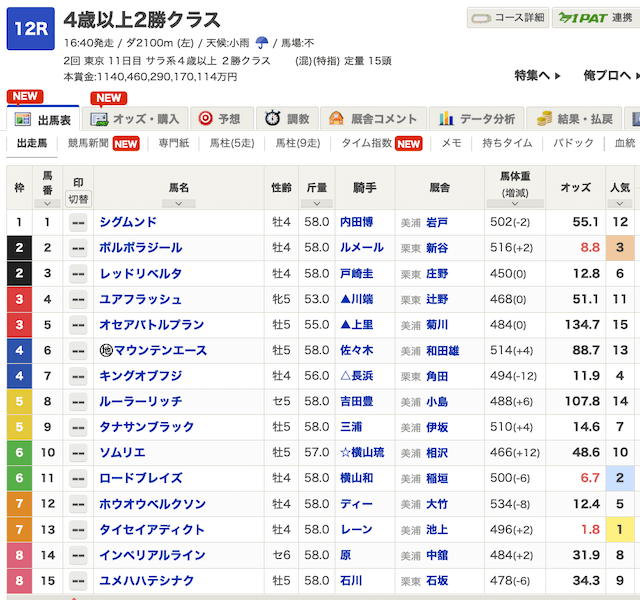Click the 調教 stopwatch icon
Screen dimensions: 640x600
272,119
